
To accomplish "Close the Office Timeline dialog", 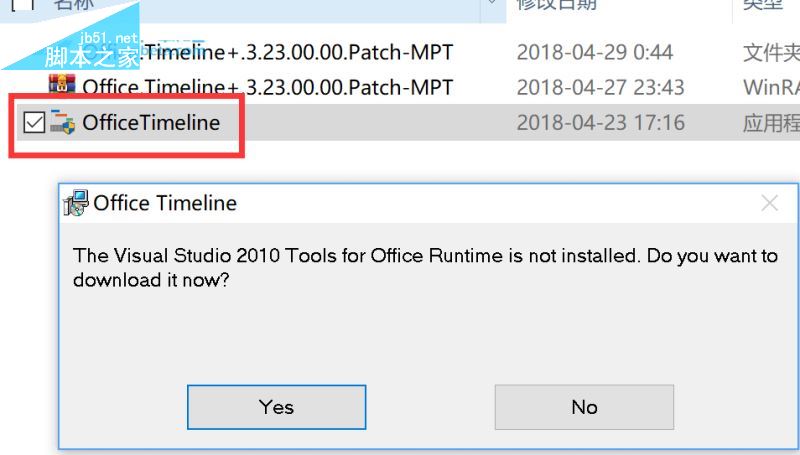I will [769, 203].
